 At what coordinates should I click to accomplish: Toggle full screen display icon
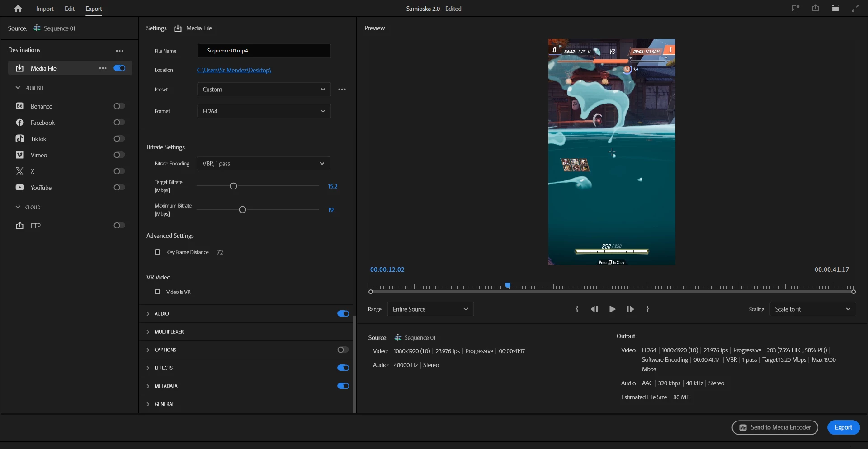(855, 8)
